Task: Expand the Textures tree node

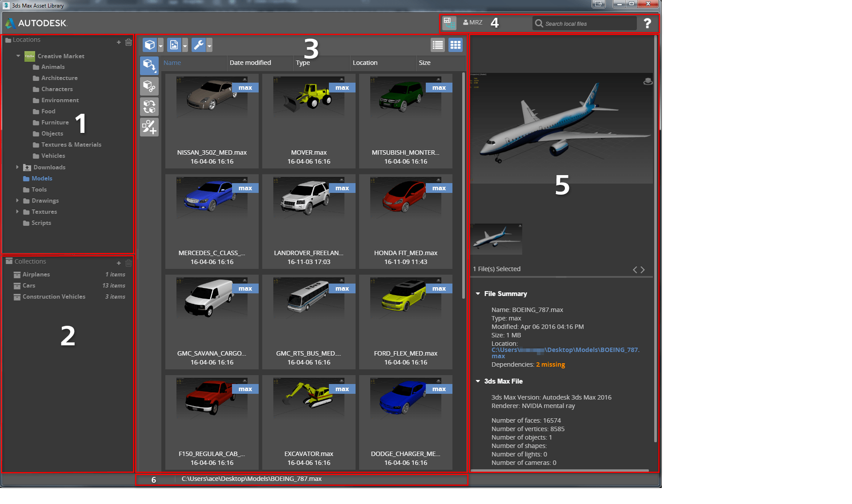Action: click(x=17, y=212)
